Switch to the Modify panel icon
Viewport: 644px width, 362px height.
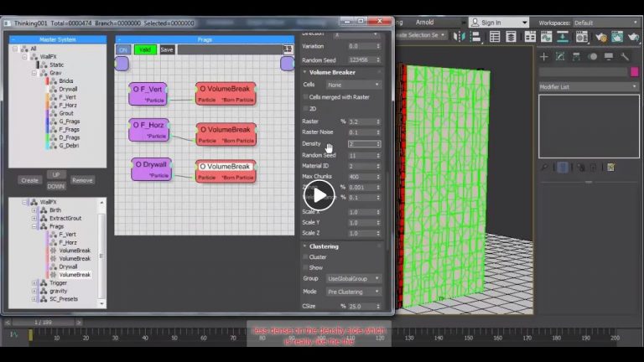pos(560,57)
